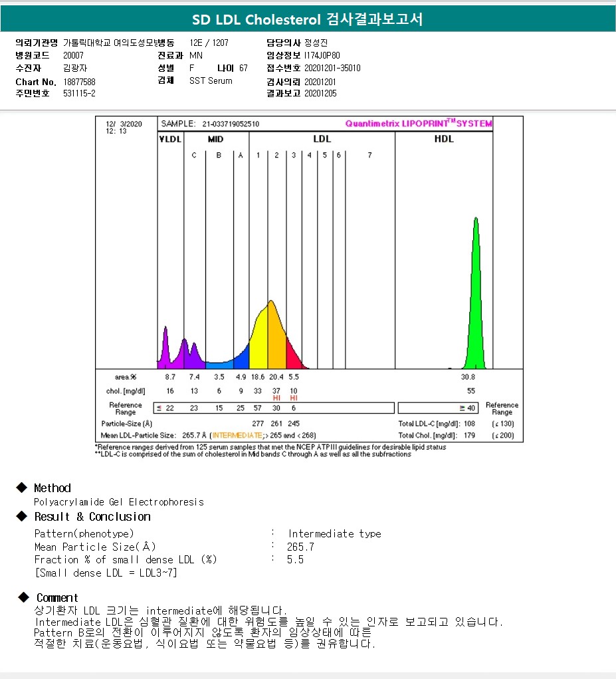Image resolution: width=616 pixels, height=679 pixels.
Task: Click the Intermediate type pattern result
Action: pyautogui.click(x=334, y=534)
